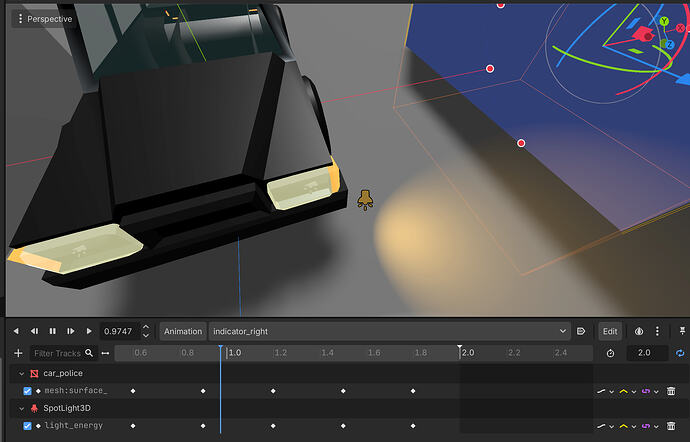This screenshot has width=690, height=442.
Task: Click the blue Z axis on the view gizmo
Action: (669, 44)
